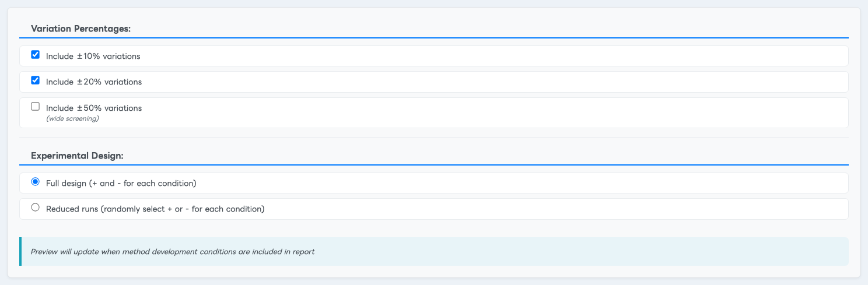Screen dimensions: 868x285
Task: Click the empty space in the Reduced runs row
Action: point(554,209)
